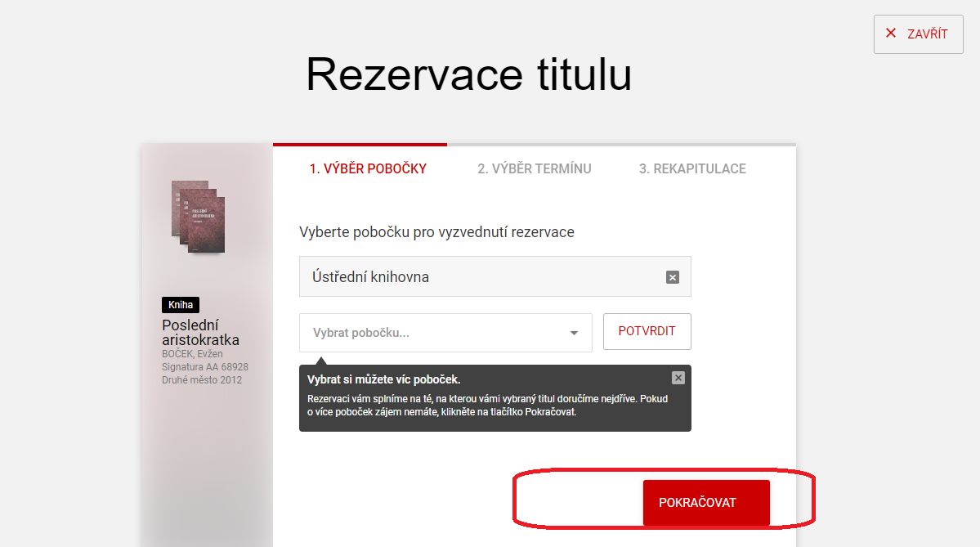The height and width of the screenshot is (547, 980).
Task: Click the Druhé město 2012 publisher line
Action: pos(202,380)
